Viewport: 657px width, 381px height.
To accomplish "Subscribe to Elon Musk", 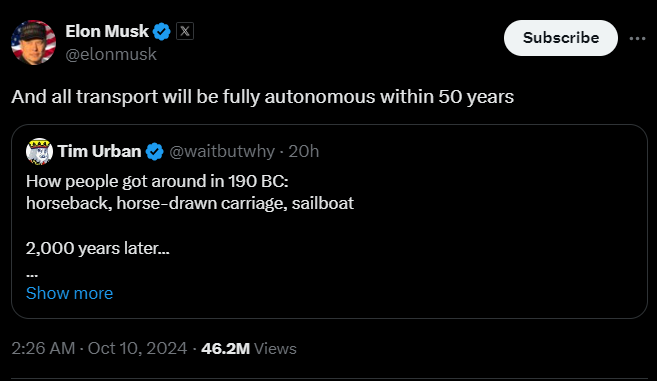I will (561, 38).
